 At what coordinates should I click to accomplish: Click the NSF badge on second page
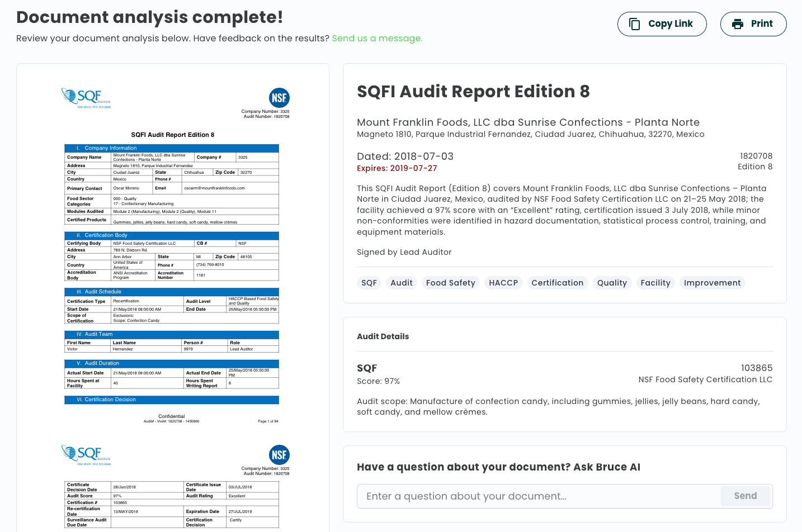pyautogui.click(x=279, y=455)
